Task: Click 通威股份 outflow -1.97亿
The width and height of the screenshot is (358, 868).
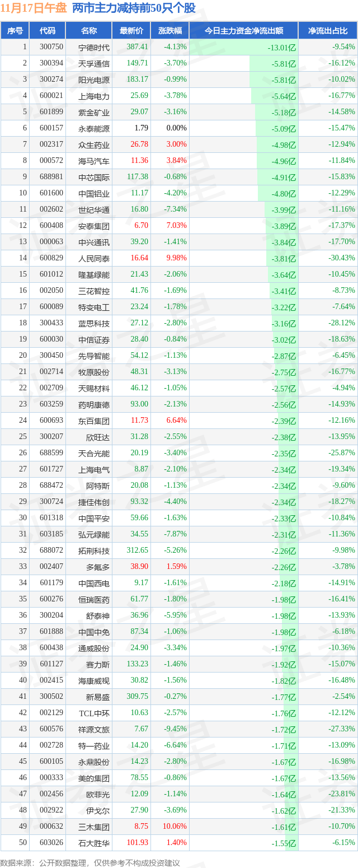Action: click(x=283, y=648)
